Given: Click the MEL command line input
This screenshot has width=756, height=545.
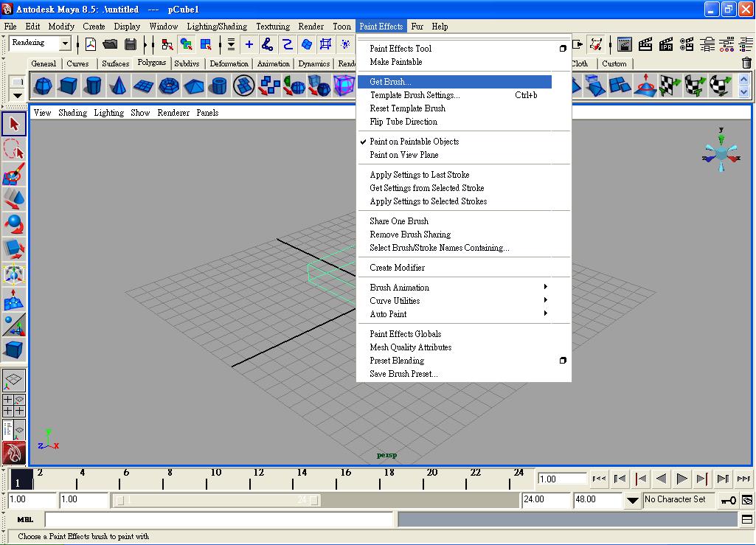Looking at the screenshot, I should point(219,519).
